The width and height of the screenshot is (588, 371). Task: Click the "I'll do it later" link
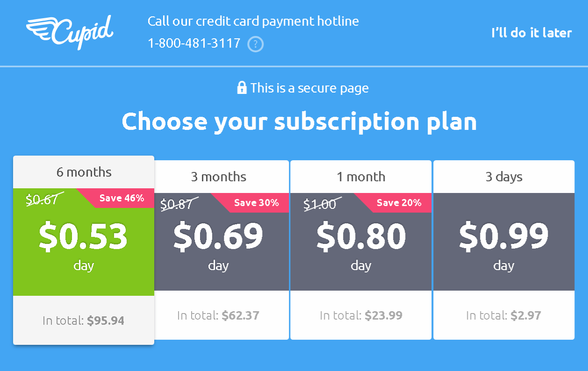click(x=531, y=33)
